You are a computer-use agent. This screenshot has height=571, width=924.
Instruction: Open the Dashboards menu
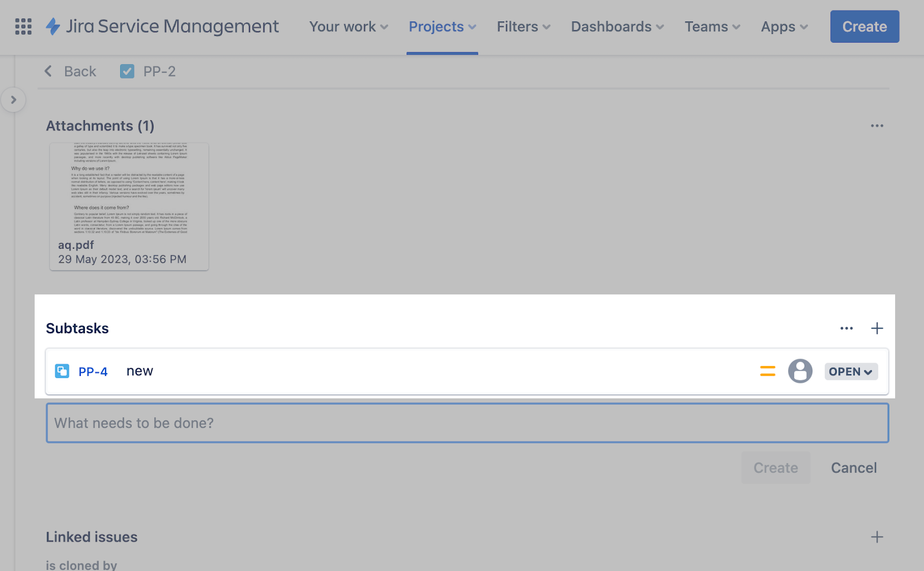click(x=617, y=27)
